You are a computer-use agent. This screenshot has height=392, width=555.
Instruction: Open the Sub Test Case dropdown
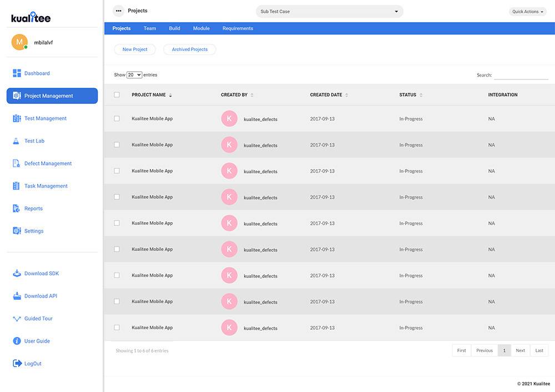click(329, 11)
